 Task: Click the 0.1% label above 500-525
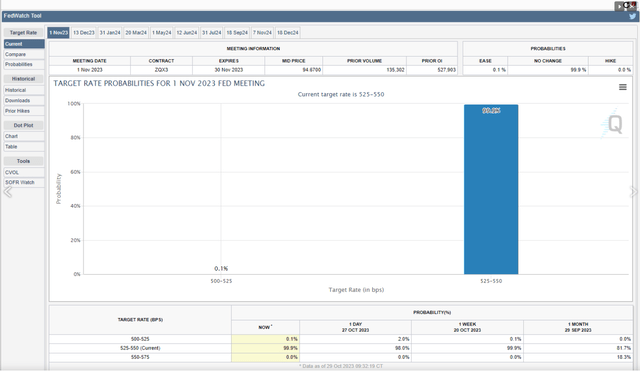[221, 269]
